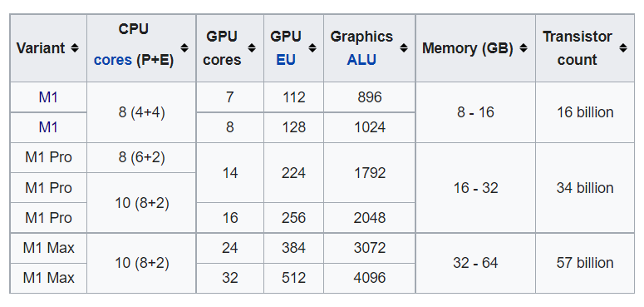Open the cores link in CPU header
The height and width of the screenshot is (307, 644).
[x=113, y=60]
